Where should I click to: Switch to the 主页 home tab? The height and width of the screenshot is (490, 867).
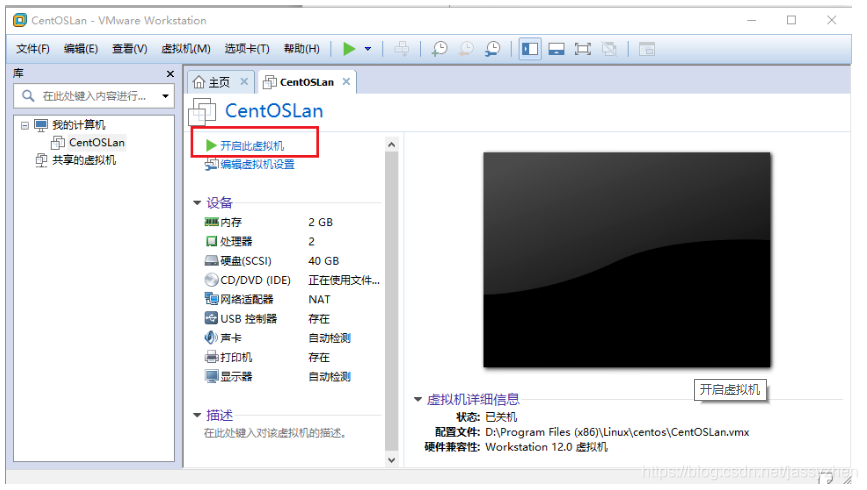point(220,82)
